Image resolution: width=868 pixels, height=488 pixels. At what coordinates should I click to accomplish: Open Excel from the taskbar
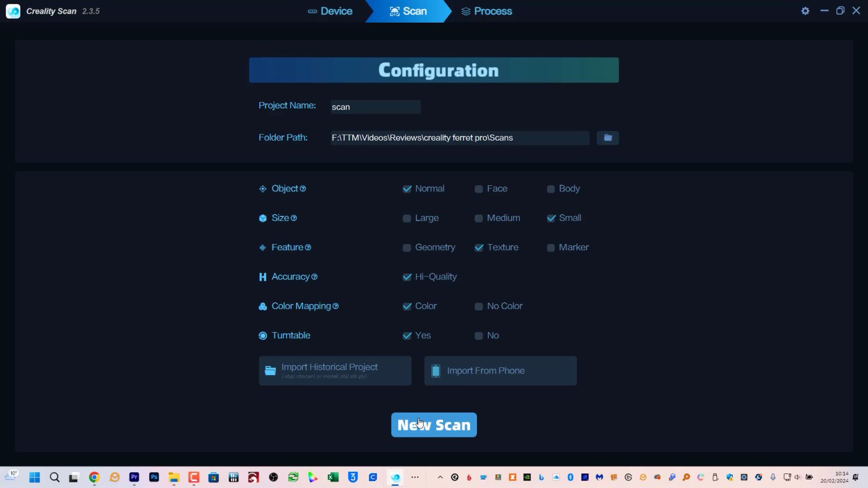[x=333, y=477]
